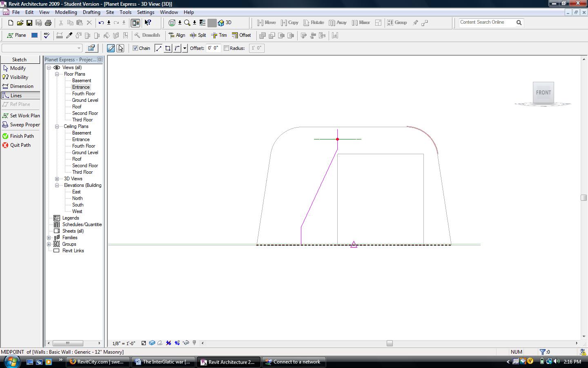Click the Split tool
Image resolution: width=588 pixels, height=368 pixels.
(198, 36)
